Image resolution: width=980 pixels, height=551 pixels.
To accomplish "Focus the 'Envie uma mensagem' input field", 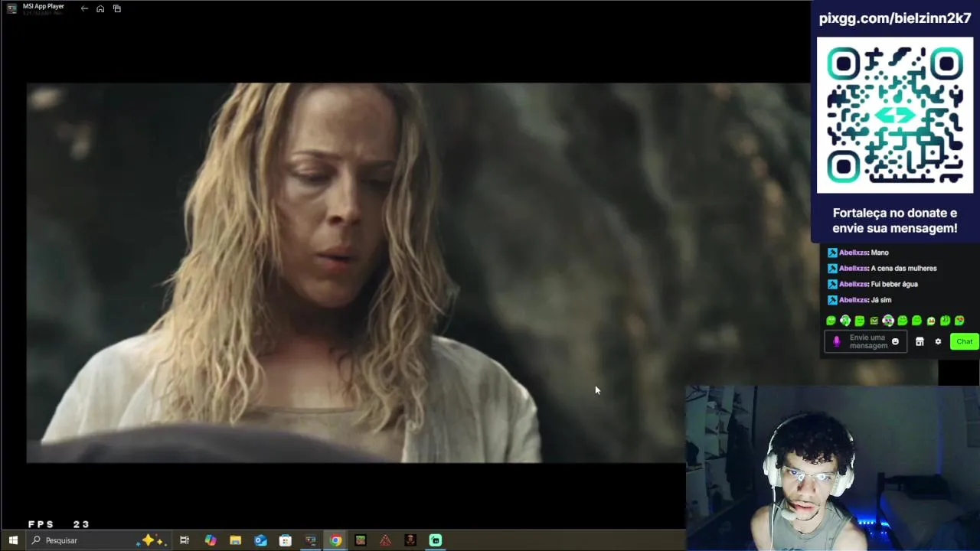I will tap(867, 341).
